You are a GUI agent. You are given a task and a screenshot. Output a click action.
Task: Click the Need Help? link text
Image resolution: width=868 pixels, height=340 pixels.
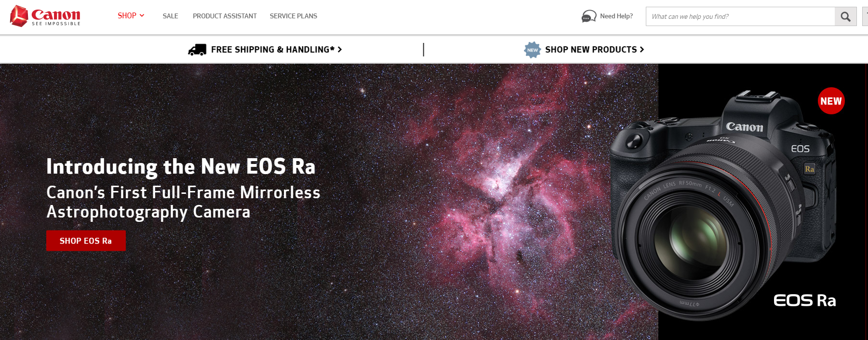click(x=616, y=16)
